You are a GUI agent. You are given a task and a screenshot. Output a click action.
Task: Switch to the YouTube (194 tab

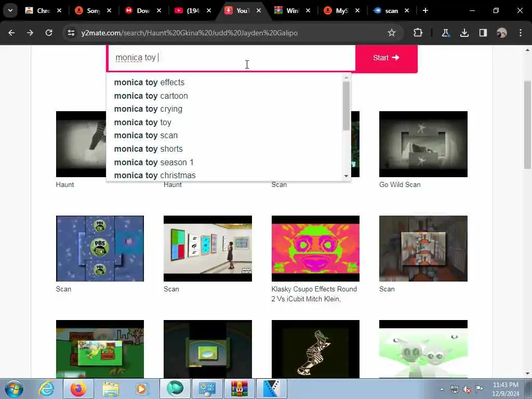(x=193, y=10)
